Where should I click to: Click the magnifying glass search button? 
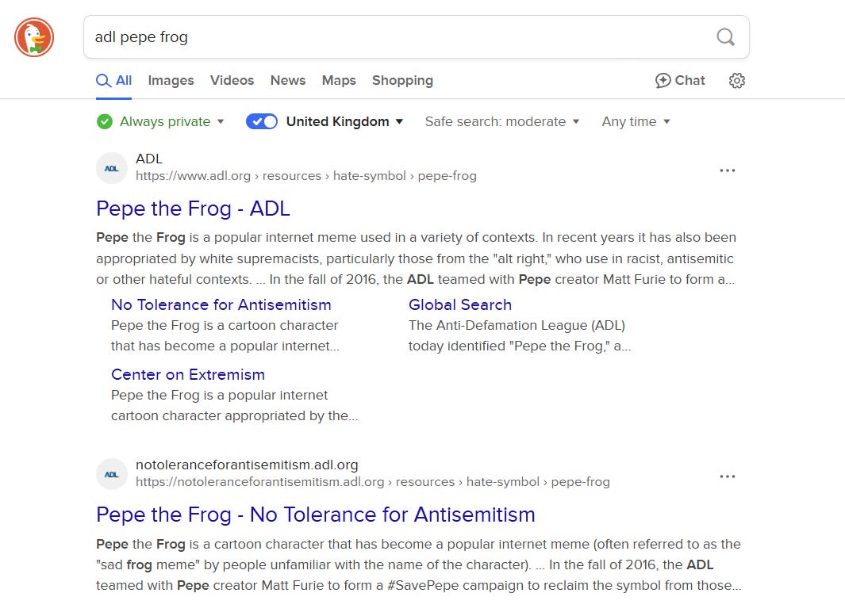pyautogui.click(x=725, y=37)
